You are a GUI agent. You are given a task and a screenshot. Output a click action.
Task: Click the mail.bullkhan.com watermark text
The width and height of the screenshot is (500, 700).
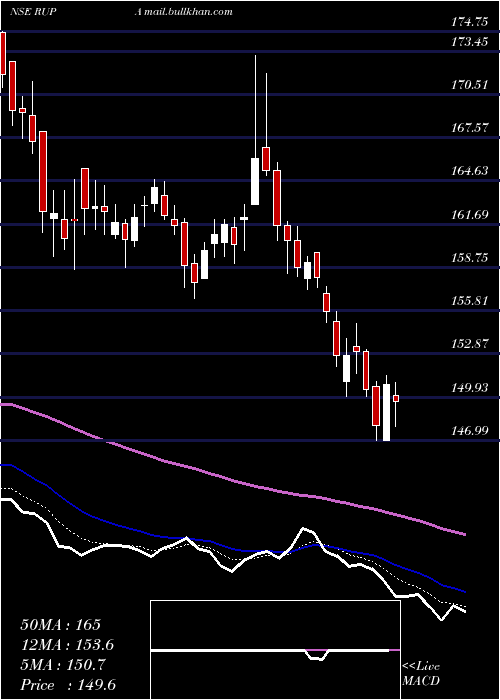pyautogui.click(x=188, y=11)
